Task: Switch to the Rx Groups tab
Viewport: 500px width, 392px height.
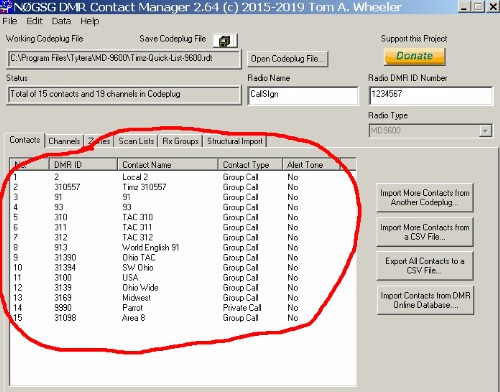Action: [x=180, y=141]
